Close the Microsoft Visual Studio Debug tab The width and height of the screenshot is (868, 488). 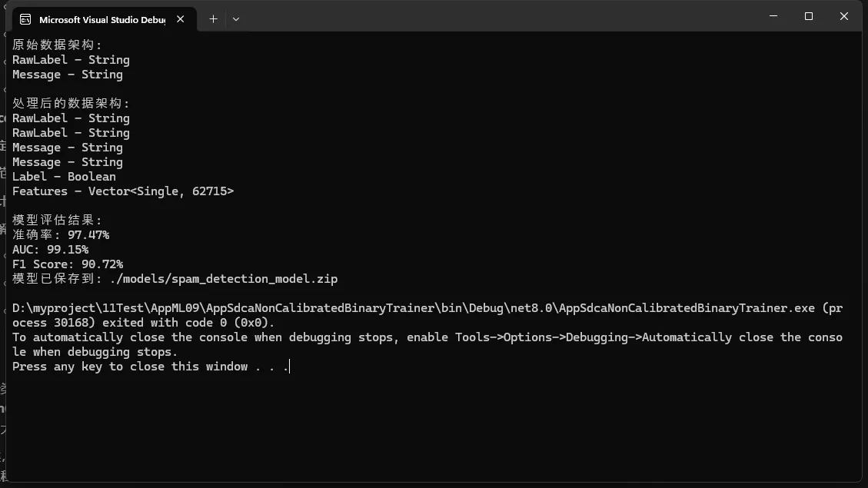tap(181, 19)
